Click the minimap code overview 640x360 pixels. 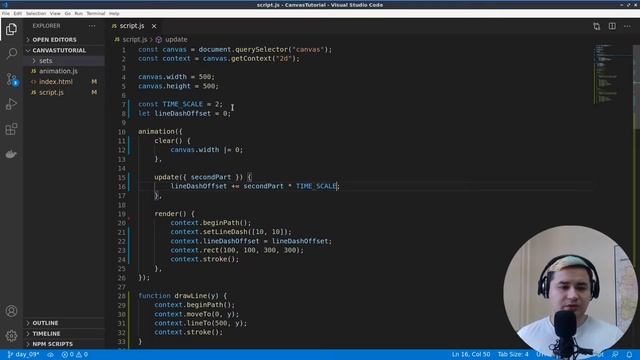click(x=612, y=73)
